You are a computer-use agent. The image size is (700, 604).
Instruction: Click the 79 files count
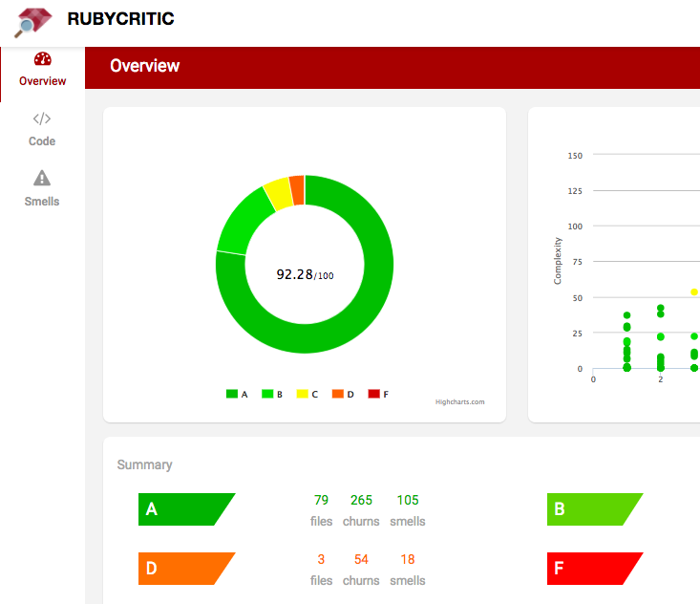coord(322,500)
